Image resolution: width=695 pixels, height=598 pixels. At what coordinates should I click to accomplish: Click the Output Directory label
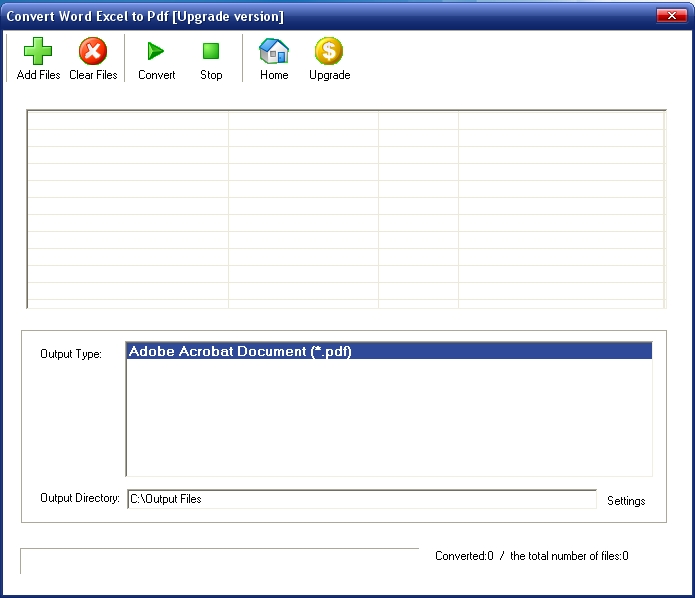pos(80,498)
